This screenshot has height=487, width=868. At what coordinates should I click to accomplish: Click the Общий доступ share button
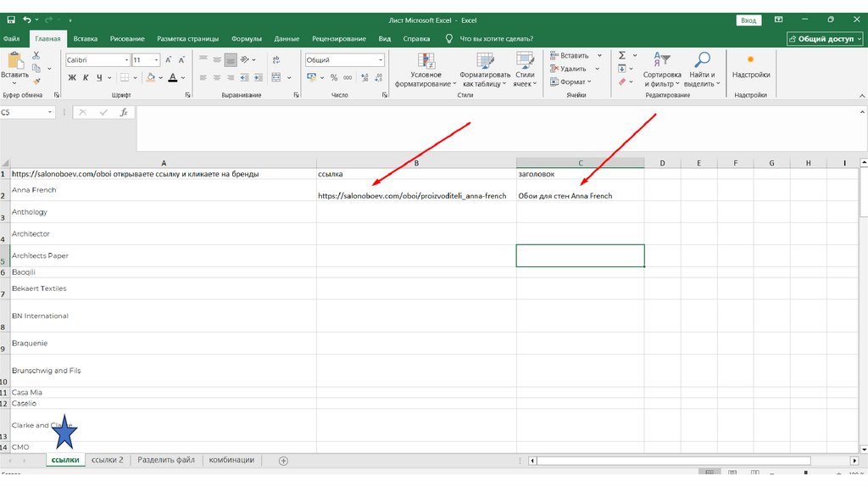[x=825, y=39]
